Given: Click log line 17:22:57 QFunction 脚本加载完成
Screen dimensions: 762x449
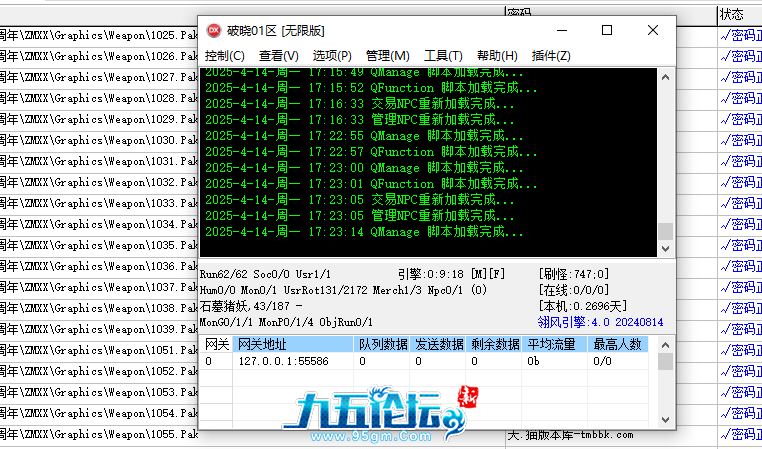Looking at the screenshot, I should pyautogui.click(x=371, y=152).
